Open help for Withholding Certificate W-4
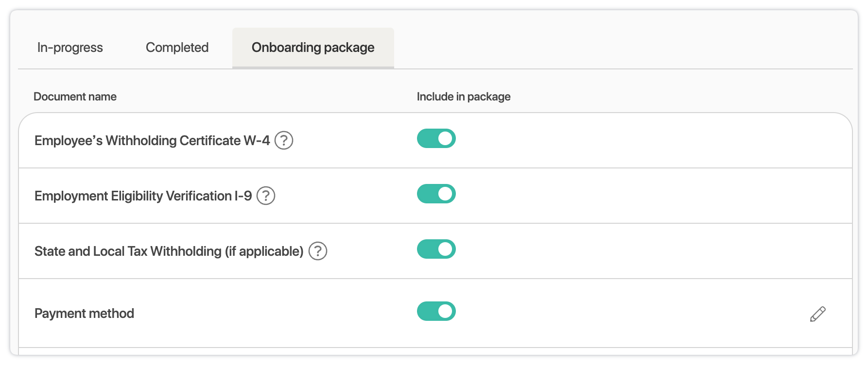 284,141
